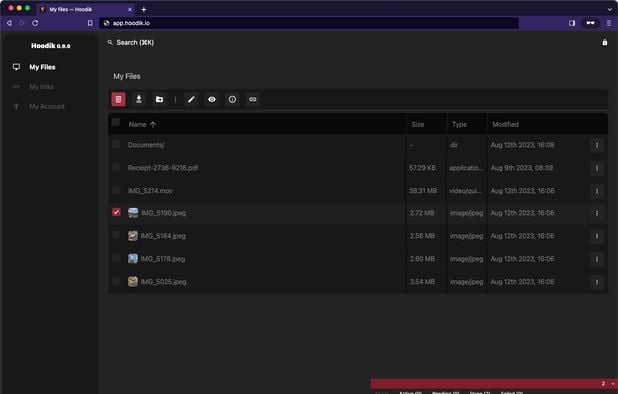Viewport: 618px width, 394px height.
Task: Click the private glasses icon in browser
Action: [x=590, y=23]
